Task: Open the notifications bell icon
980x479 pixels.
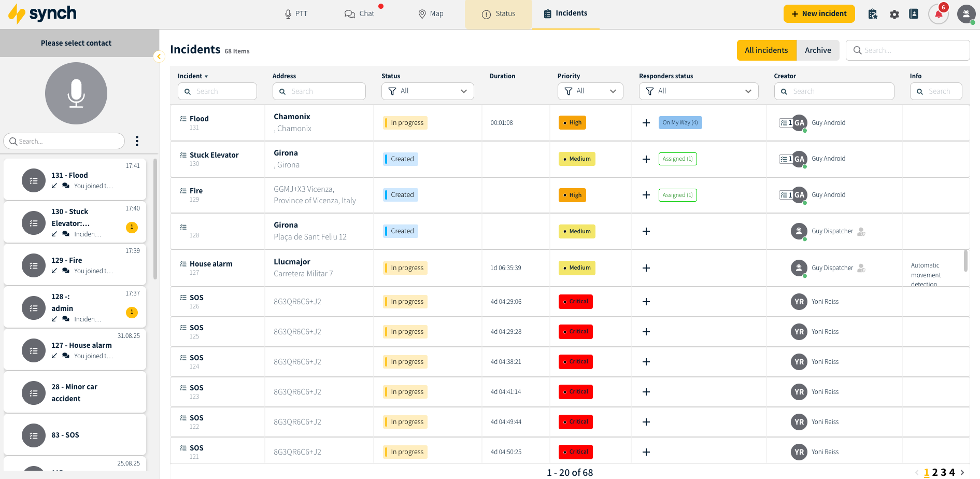Action: [938, 14]
